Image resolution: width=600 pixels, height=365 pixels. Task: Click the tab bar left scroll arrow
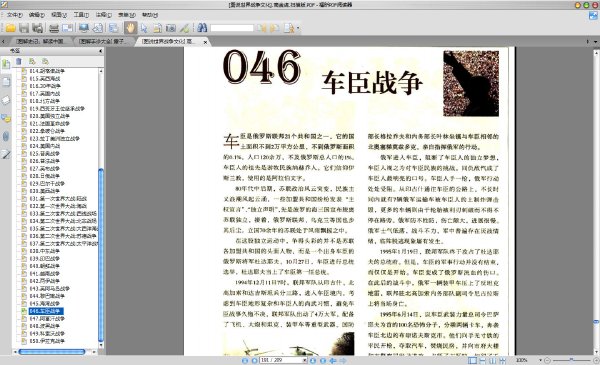click(3, 41)
